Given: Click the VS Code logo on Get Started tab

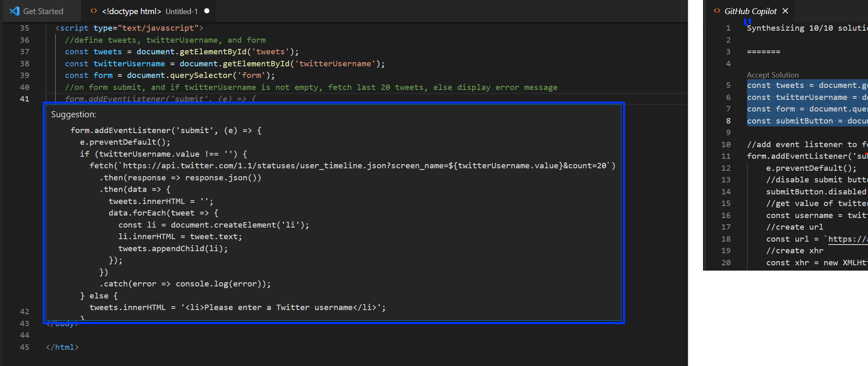Looking at the screenshot, I should pos(15,11).
